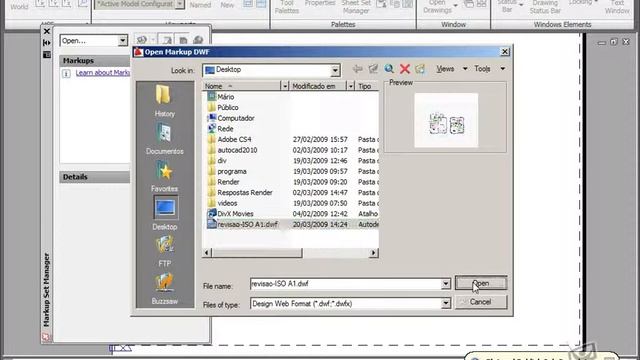Open the Open Drawings ribbon button
The height and width of the screenshot is (360, 640).
tap(440, 7)
